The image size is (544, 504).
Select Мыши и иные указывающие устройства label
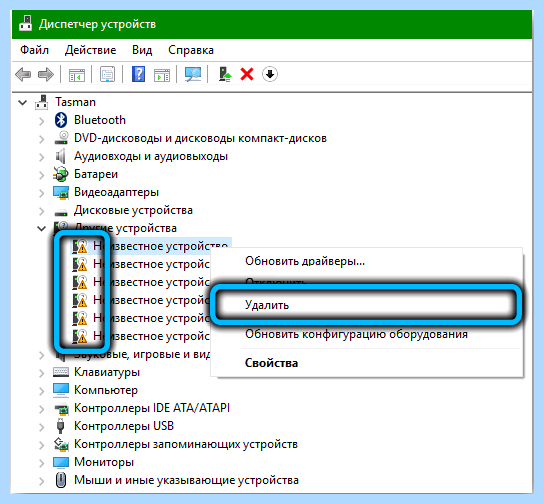[186, 480]
